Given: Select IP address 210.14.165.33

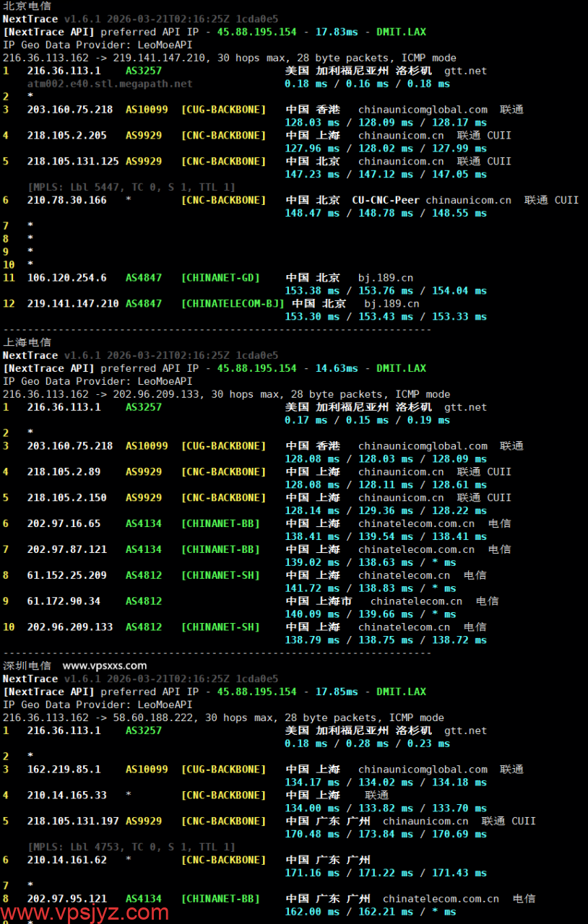Looking at the screenshot, I should [66, 796].
